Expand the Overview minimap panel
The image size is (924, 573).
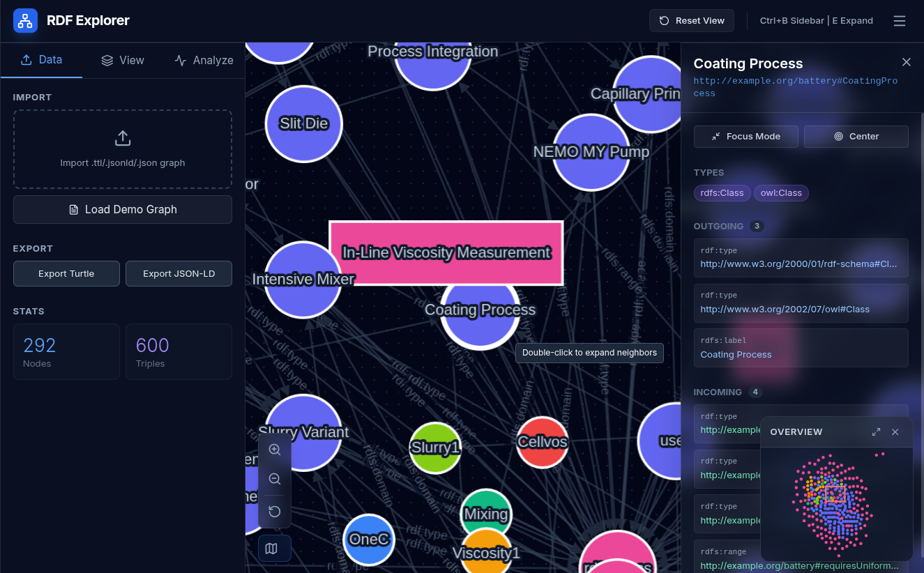click(876, 432)
